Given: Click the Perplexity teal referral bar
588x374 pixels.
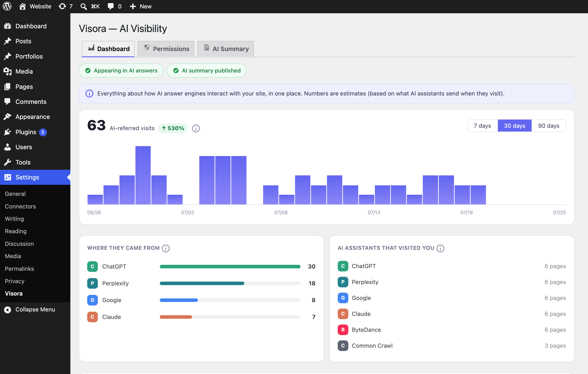Looking at the screenshot, I should [x=202, y=284].
